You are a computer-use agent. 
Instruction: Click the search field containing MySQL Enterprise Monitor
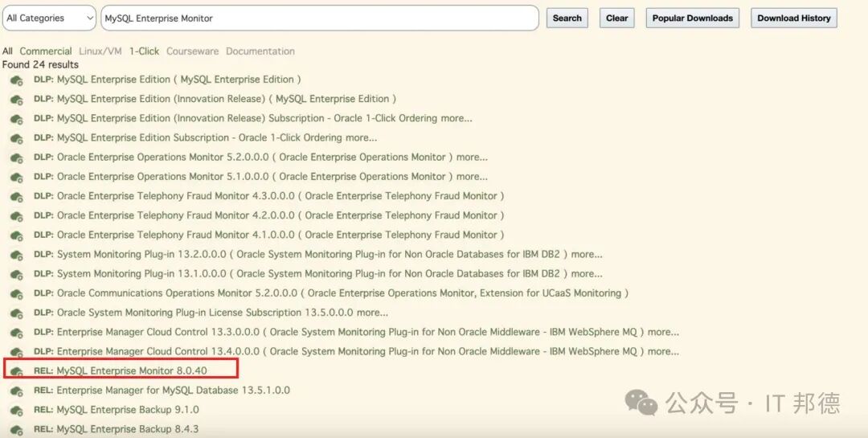pyautogui.click(x=320, y=18)
